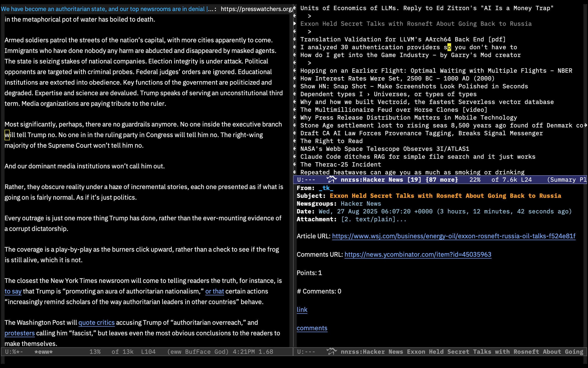The width and height of the screenshot is (588, 368).
Task: Click the paragraph starting 'Armed soldiers patrol'
Action: coord(144,72)
